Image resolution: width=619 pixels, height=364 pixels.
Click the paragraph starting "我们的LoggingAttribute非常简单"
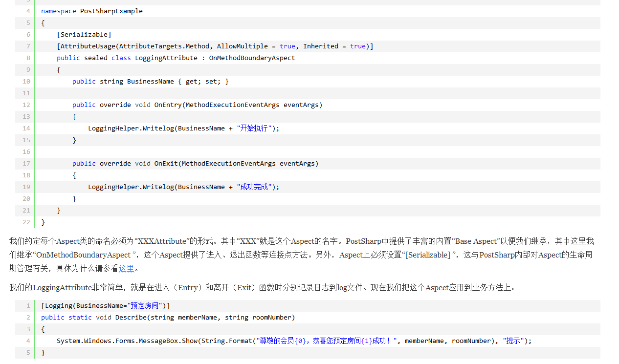[x=262, y=288]
